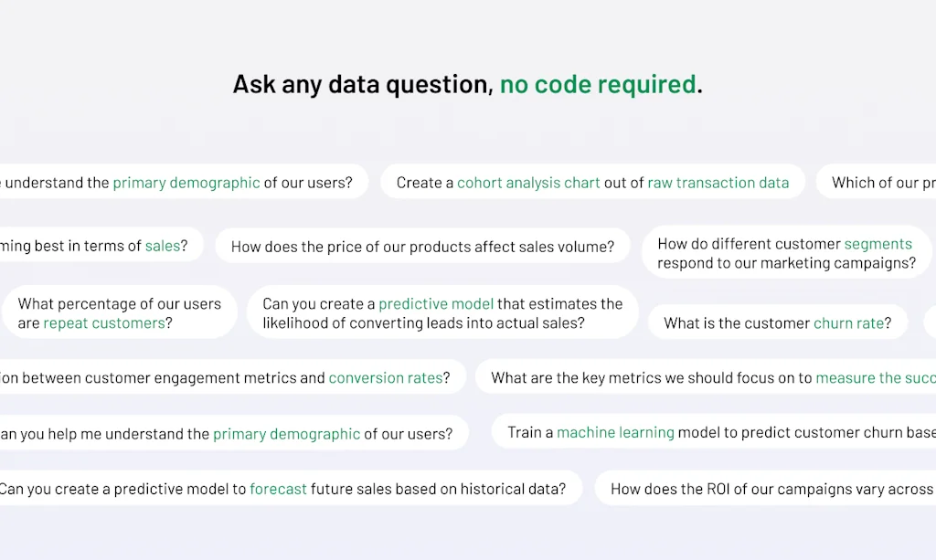Click the 'no code required' heading text
The height and width of the screenshot is (560, 936).
(x=599, y=84)
